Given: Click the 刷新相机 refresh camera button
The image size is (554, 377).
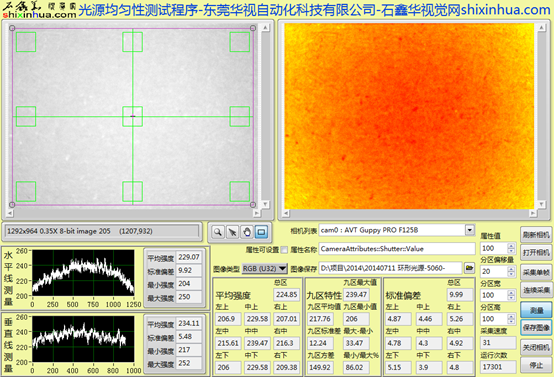Looking at the screenshot, I should point(536,235).
